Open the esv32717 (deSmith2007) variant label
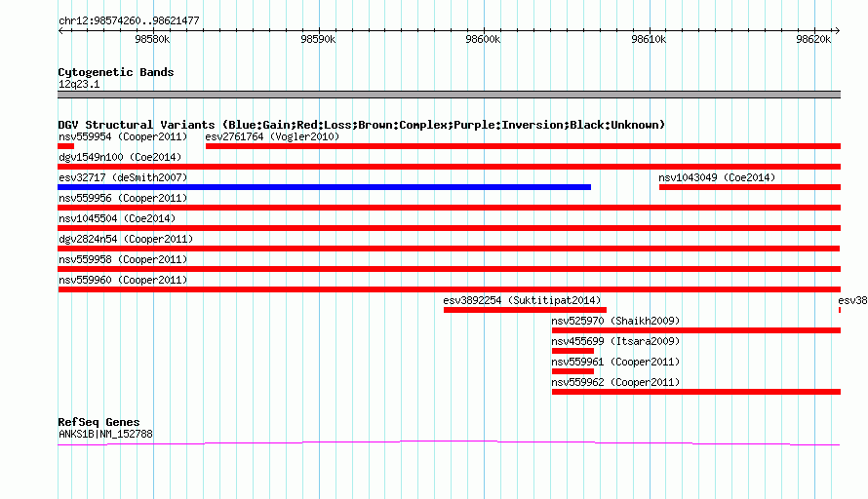This screenshot has height=499, width=868. pyautogui.click(x=123, y=177)
